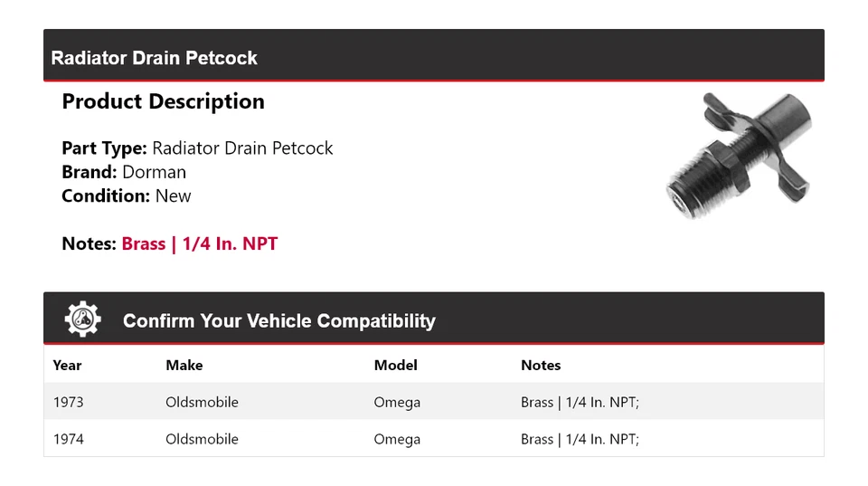Click the gear icon beside Confirm Your Vehicle Compatibility

coord(82,319)
